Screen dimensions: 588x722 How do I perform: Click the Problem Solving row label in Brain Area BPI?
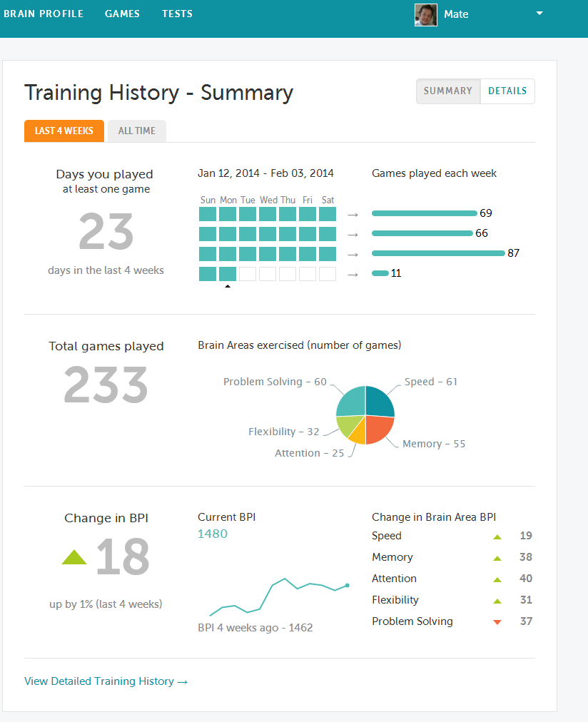coord(412,621)
